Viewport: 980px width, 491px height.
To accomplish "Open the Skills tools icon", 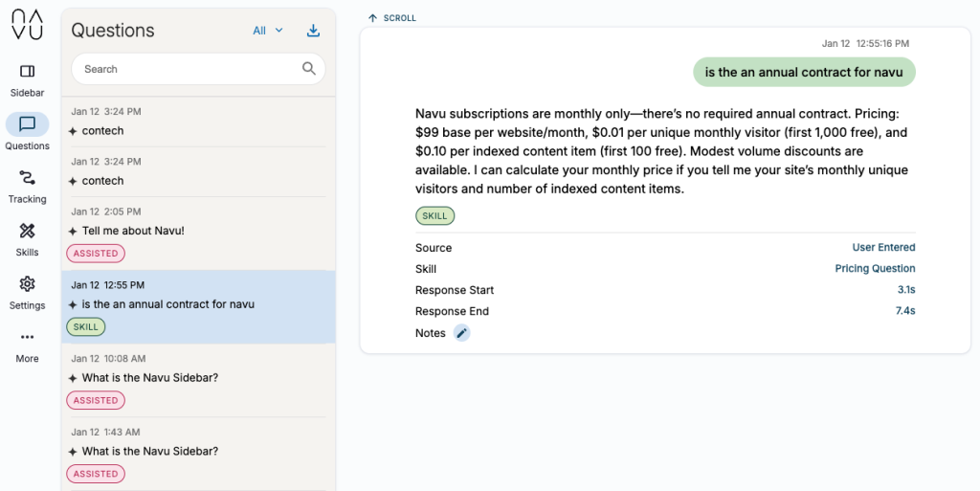I will point(27,231).
